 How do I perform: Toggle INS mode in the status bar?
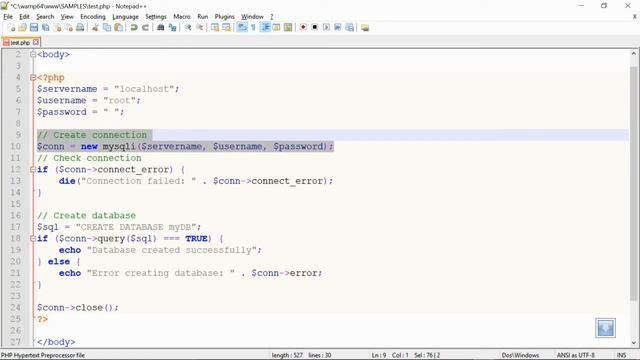[621, 355]
